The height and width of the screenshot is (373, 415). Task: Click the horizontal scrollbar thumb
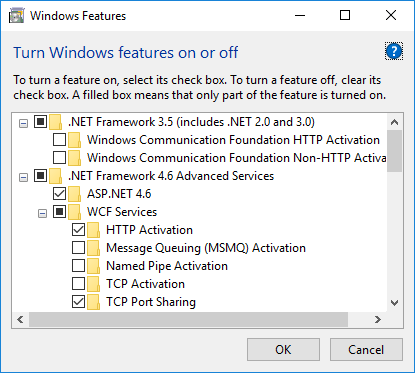(x=188, y=320)
